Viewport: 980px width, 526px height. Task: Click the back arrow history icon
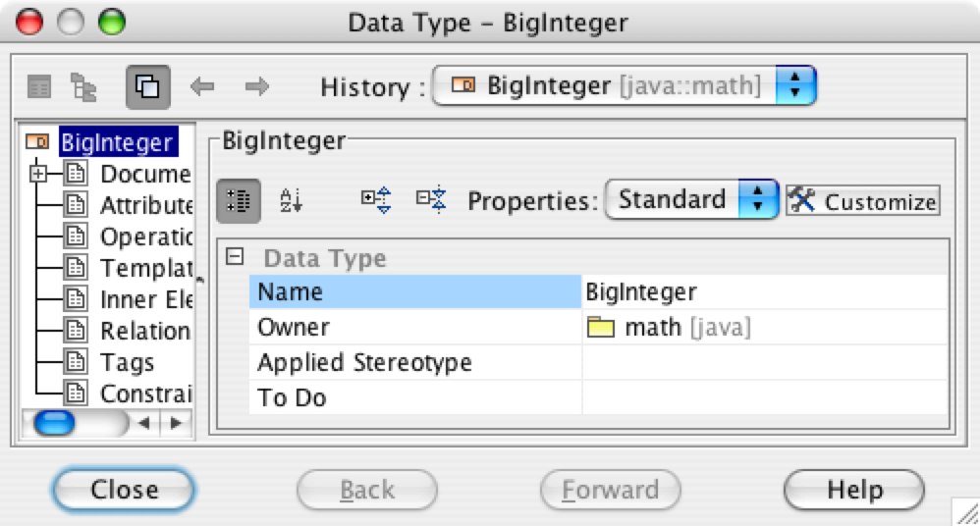coord(202,86)
